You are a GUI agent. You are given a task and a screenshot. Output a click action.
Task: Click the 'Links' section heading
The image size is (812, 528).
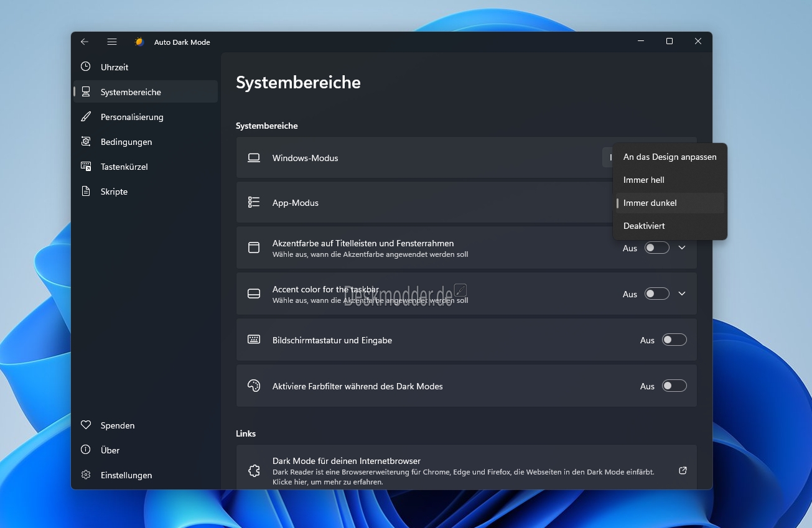(246, 433)
